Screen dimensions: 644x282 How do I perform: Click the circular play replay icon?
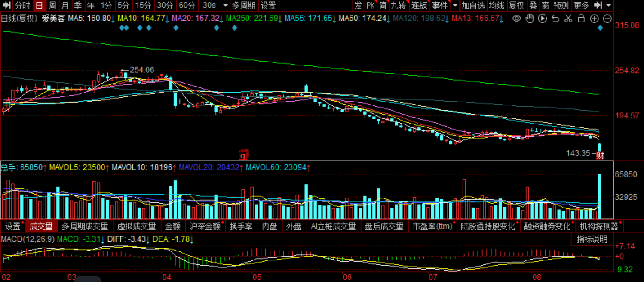coord(543,19)
